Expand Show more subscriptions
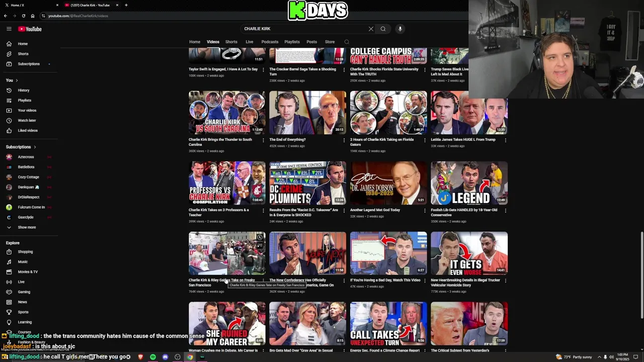Viewport: 644px width, 362px height. [x=28, y=227]
